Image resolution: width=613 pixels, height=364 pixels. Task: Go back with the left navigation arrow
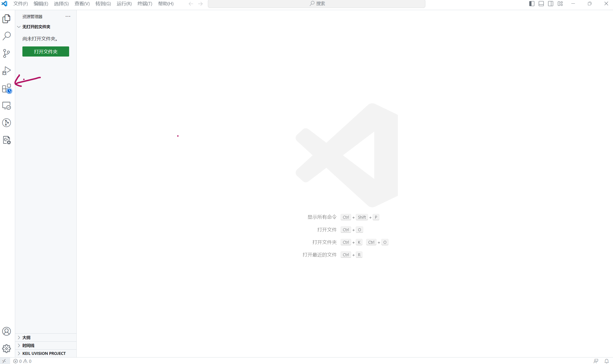tap(191, 4)
